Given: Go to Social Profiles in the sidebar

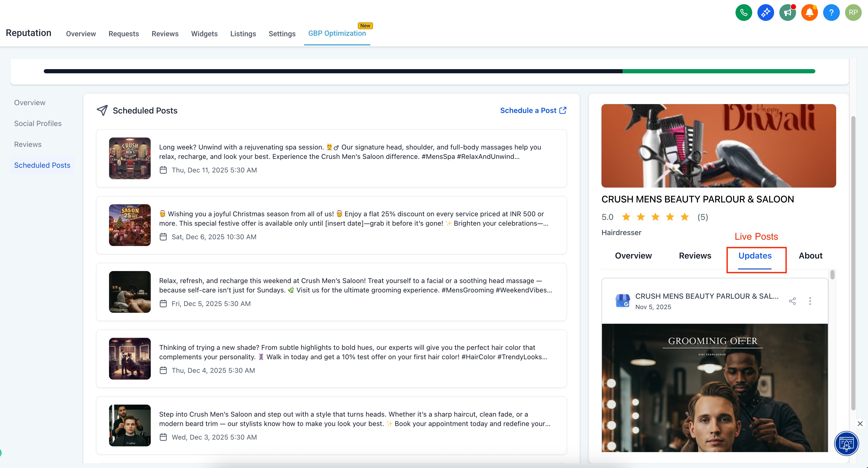Looking at the screenshot, I should [38, 124].
